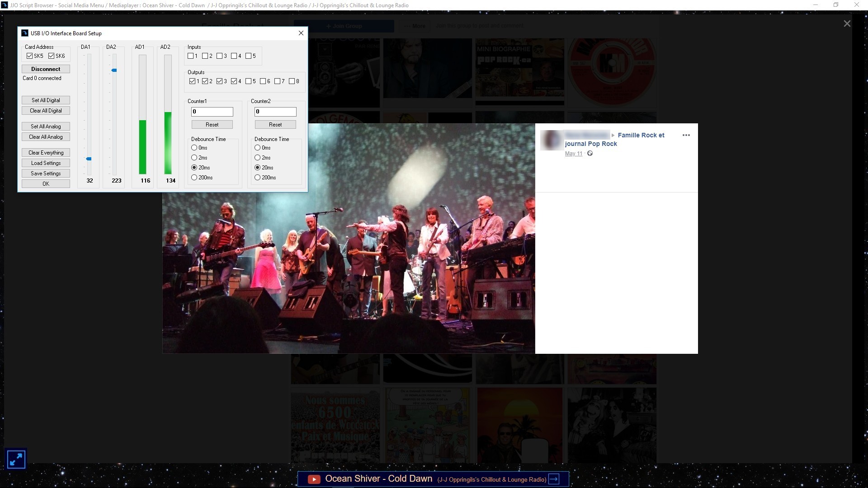Toggle the SK5 card address checkbox

pos(30,56)
